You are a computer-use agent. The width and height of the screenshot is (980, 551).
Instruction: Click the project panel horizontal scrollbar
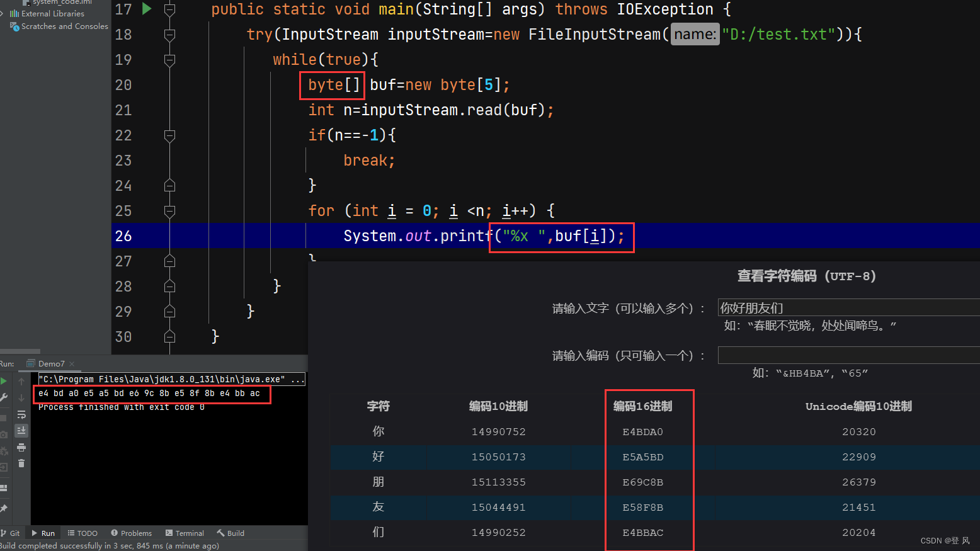click(x=20, y=351)
